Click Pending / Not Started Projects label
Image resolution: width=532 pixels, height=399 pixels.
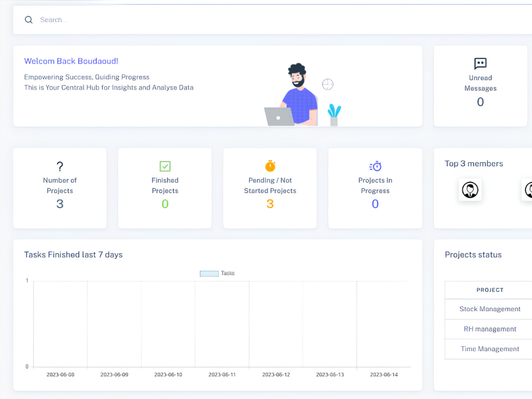click(x=270, y=186)
